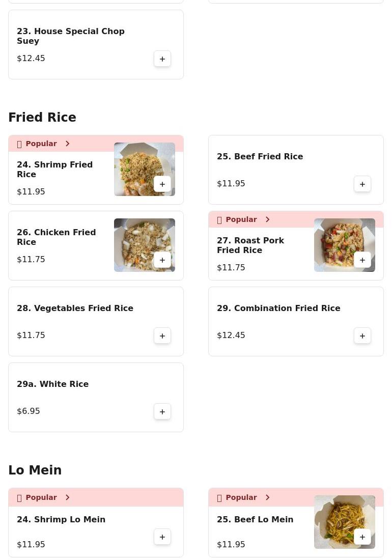This screenshot has height=560, width=392.
Task: Open Chicken Fried Rice food photo
Action: click(144, 245)
